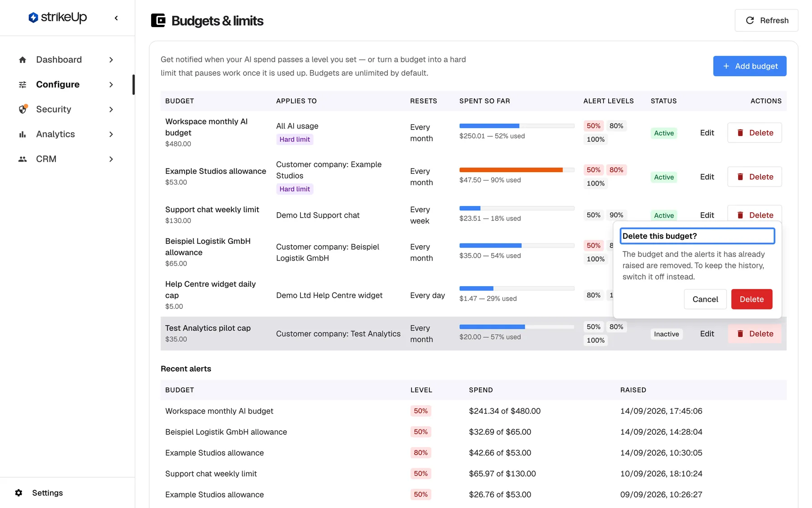Click the Security shield icon
This screenshot has width=812, height=508.
click(23, 109)
